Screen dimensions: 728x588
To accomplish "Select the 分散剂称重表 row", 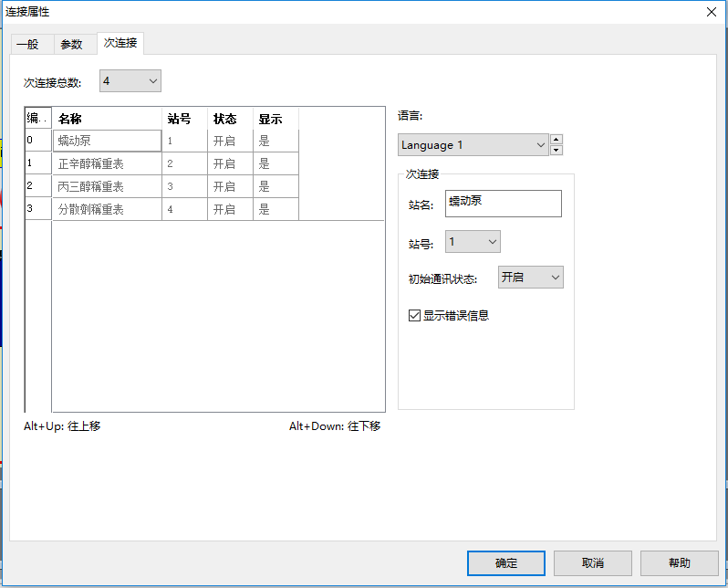I will (107, 209).
